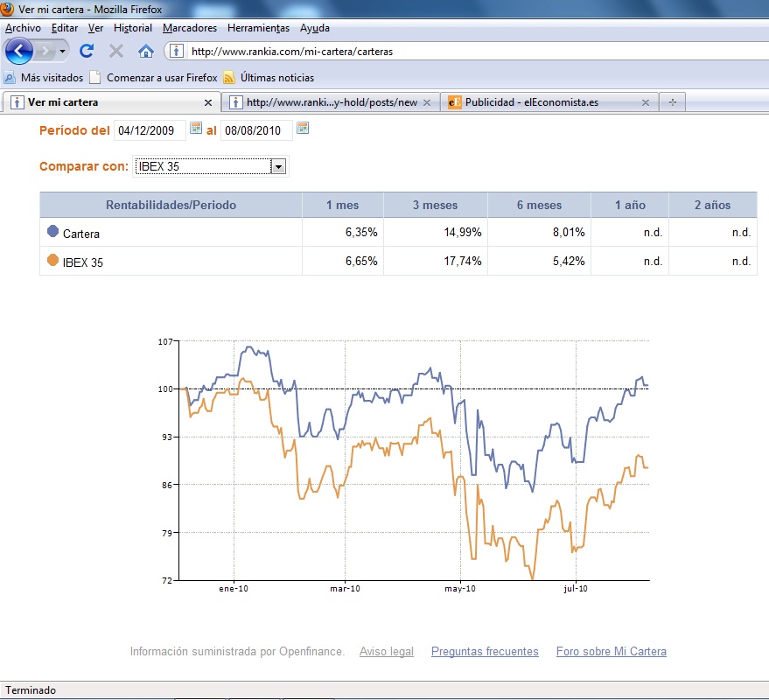Image resolution: width=769 pixels, height=700 pixels.
Task: Click the Terminado status bar text
Action: (x=31, y=690)
